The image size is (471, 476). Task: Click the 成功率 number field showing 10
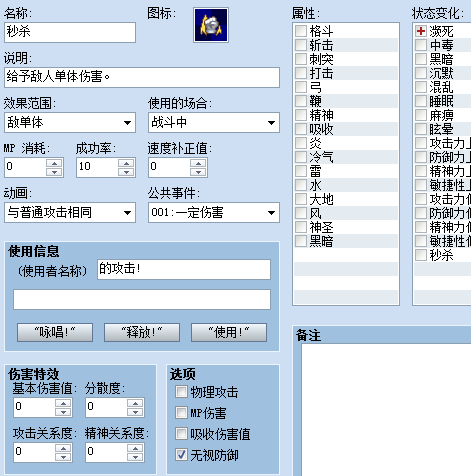coord(97,167)
